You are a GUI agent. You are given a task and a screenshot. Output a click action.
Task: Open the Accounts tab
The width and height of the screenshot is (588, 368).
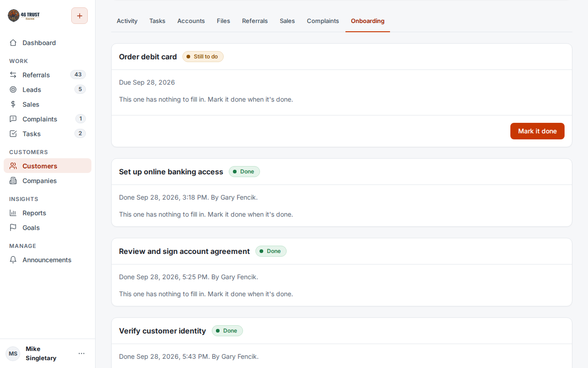191,21
